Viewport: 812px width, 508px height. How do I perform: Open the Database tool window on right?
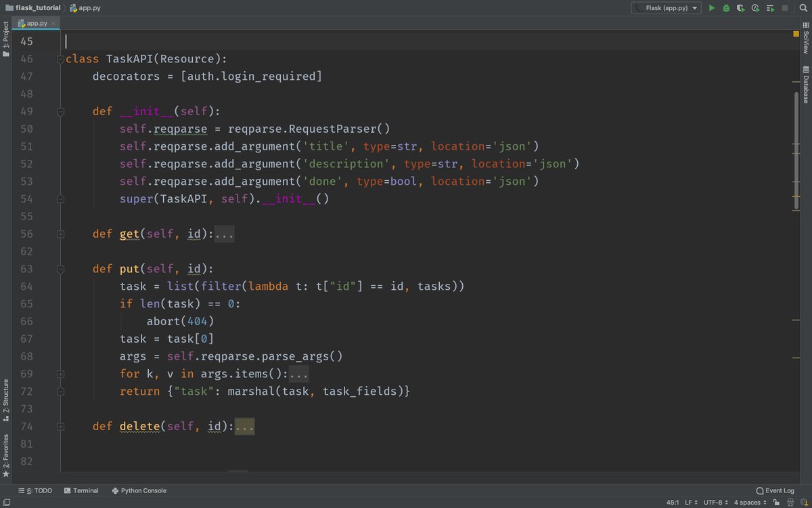click(x=806, y=85)
